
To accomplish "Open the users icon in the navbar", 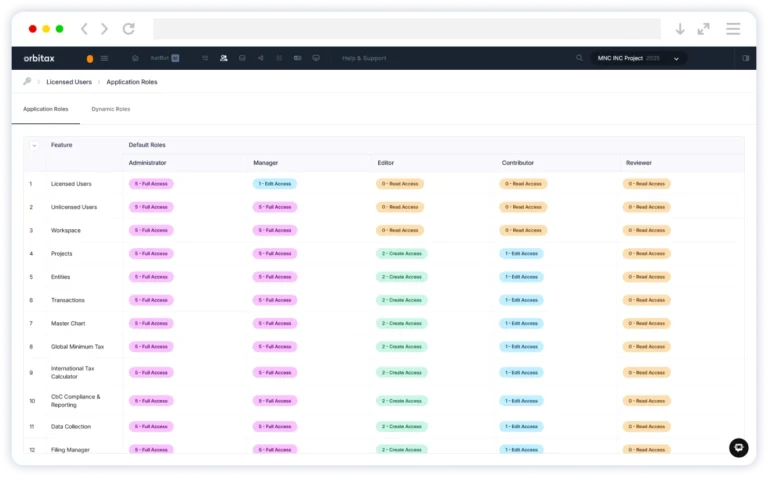I will coord(223,58).
